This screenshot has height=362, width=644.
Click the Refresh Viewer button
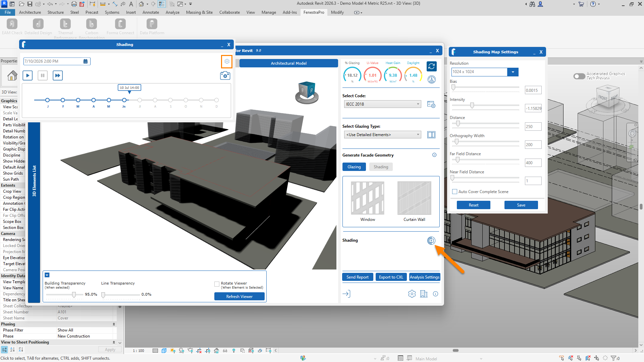[x=239, y=297]
